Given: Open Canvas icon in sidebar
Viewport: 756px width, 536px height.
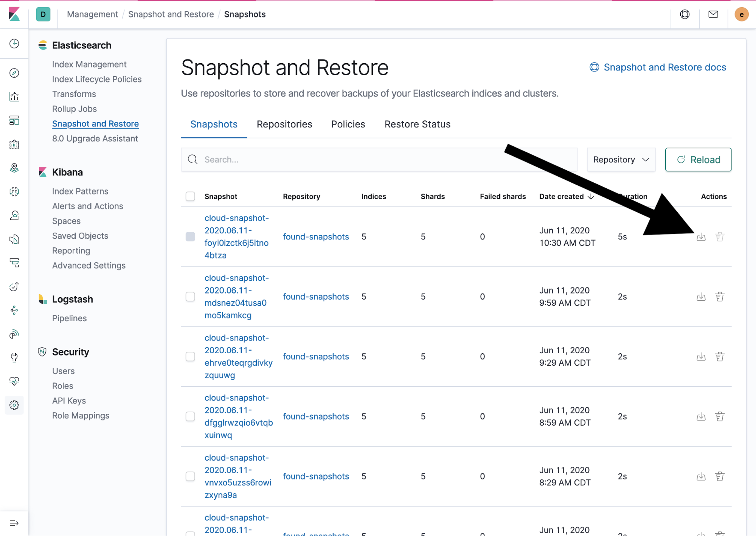Looking at the screenshot, I should (x=14, y=144).
